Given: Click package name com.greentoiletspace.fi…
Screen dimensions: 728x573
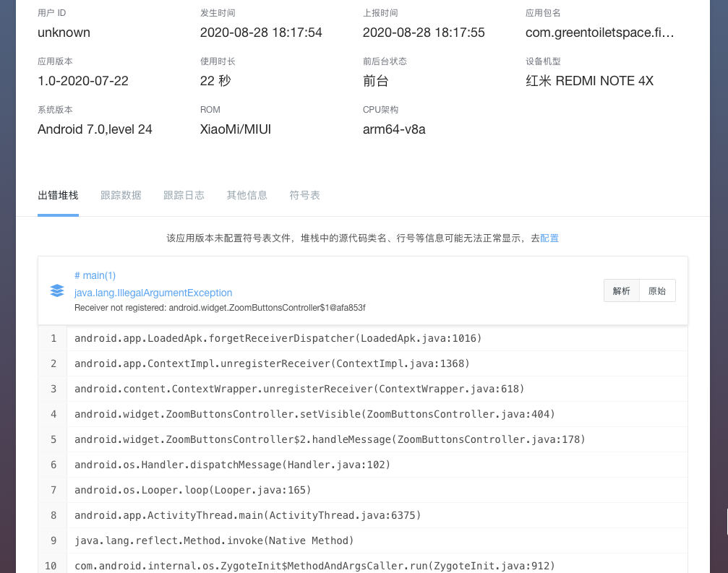Looking at the screenshot, I should 600,33.
